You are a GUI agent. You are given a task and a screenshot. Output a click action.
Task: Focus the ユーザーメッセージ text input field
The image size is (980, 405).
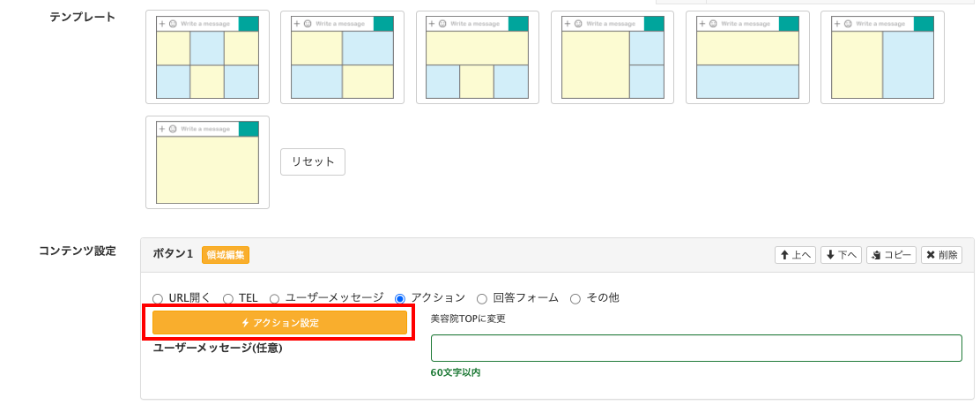[695, 348]
